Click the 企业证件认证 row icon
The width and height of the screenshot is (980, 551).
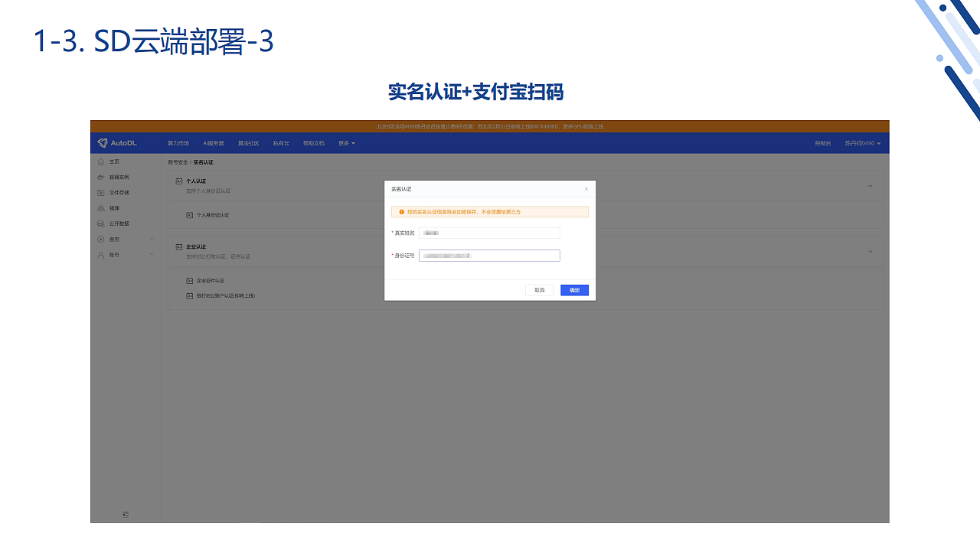pyautogui.click(x=190, y=281)
